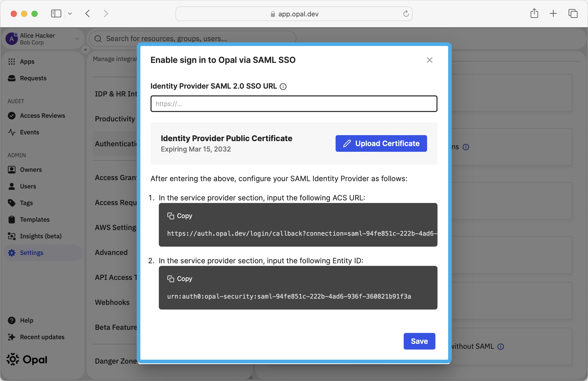
Task: Click the search resources field
Action: (193, 39)
